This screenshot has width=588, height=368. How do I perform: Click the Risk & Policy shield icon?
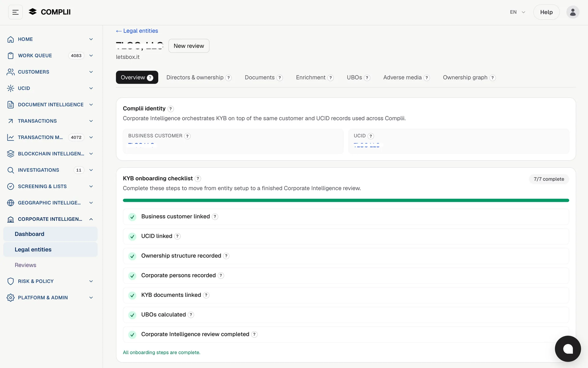(11, 281)
